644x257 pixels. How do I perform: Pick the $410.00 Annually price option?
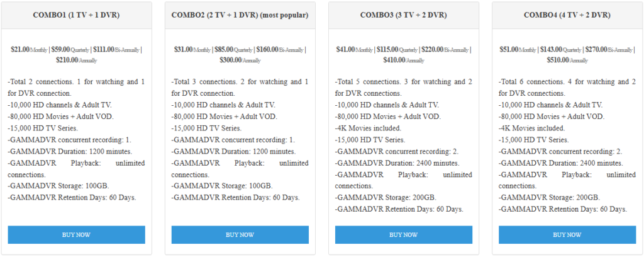click(x=403, y=60)
